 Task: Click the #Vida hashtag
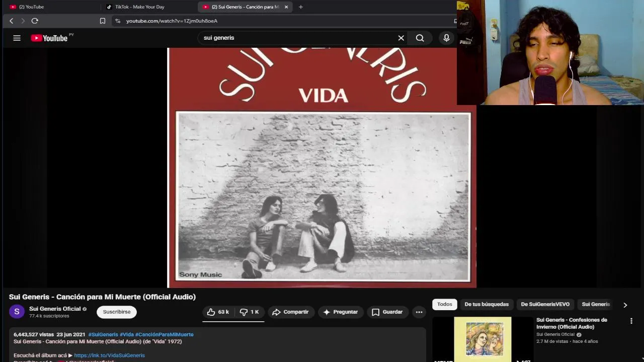126,334
